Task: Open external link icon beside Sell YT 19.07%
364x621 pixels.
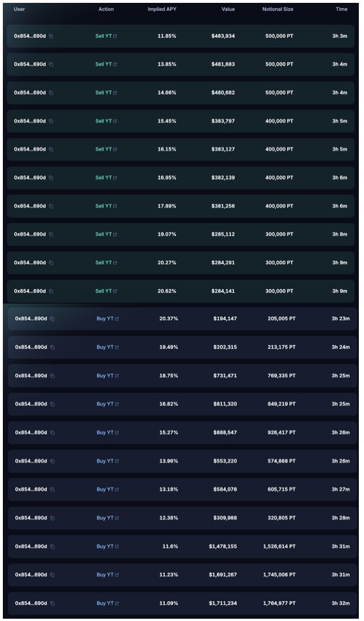Action: [x=115, y=234]
